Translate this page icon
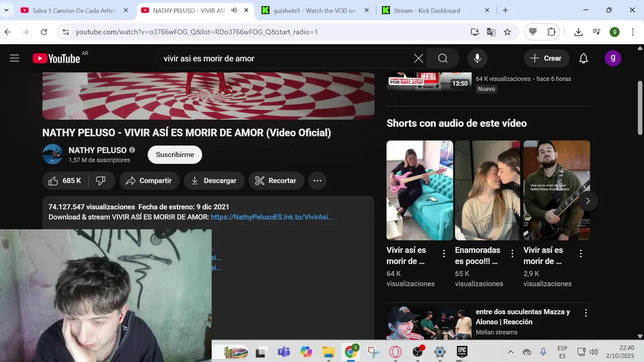Screen dimensions: 644x362 point(491,32)
